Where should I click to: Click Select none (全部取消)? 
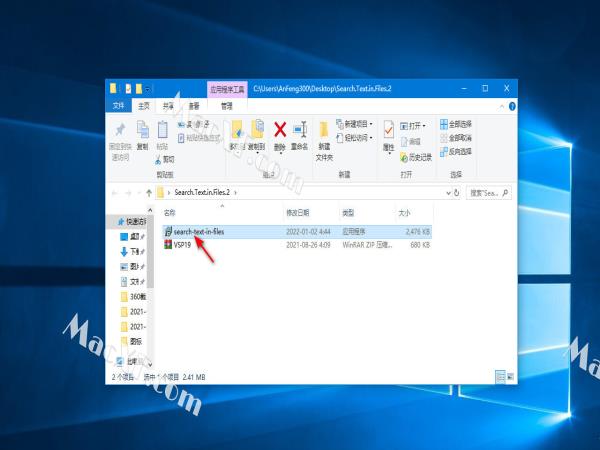tap(456, 138)
